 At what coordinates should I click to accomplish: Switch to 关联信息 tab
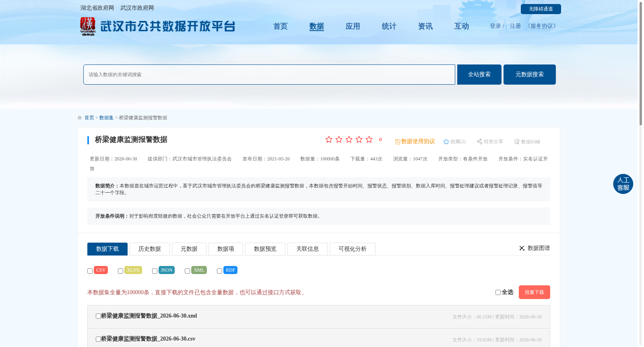click(308, 249)
